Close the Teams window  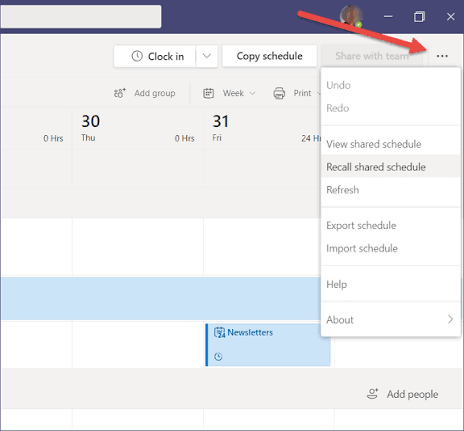[x=451, y=16]
